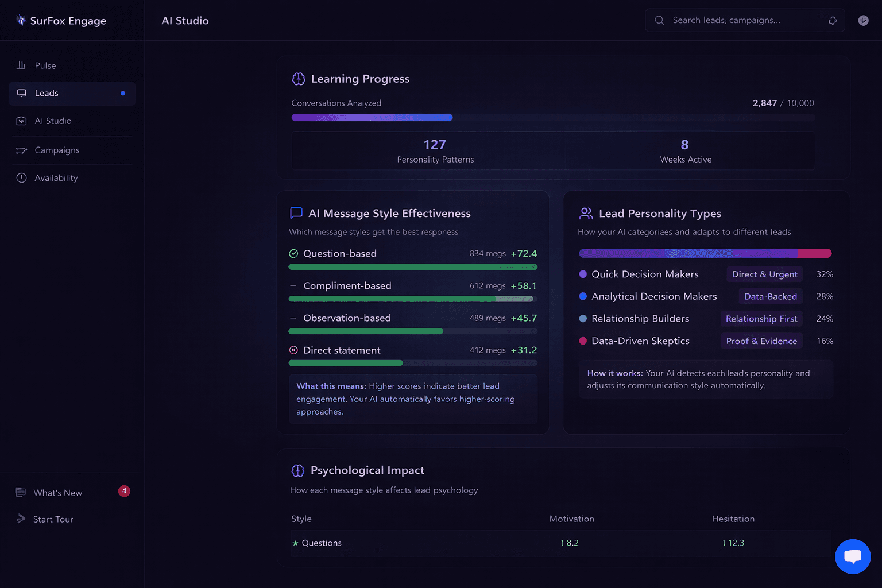The height and width of the screenshot is (588, 882).
Task: Start Tour of the application
Action: pos(53,519)
